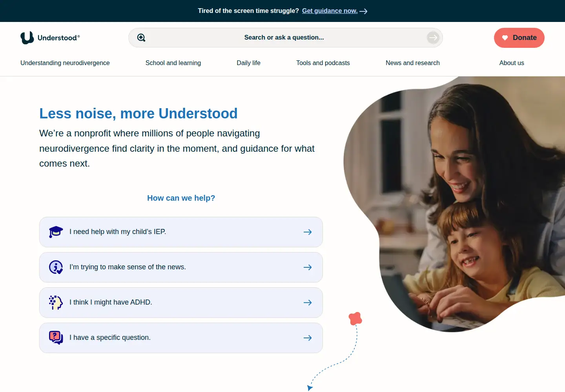Click the graduation cap IEP icon
This screenshot has width=565, height=392.
click(56, 232)
